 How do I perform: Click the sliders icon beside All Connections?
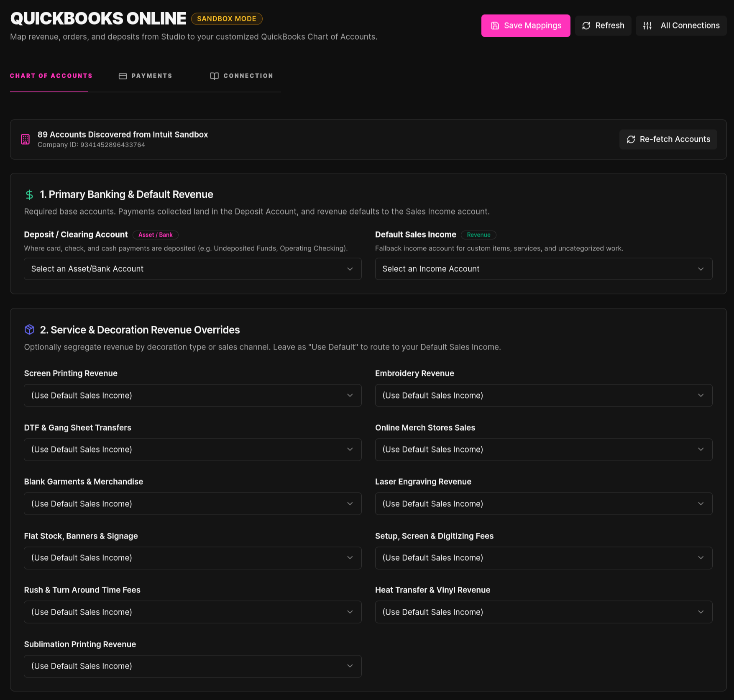647,26
